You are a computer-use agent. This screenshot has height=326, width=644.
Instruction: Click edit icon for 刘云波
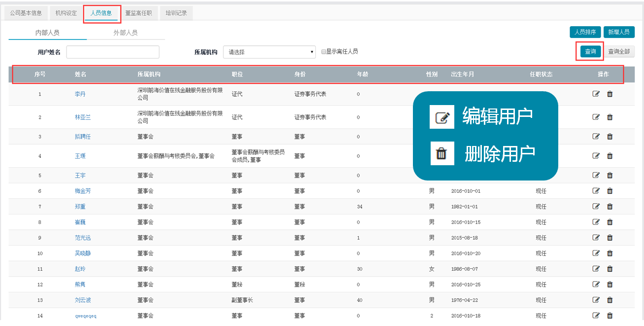click(x=596, y=300)
